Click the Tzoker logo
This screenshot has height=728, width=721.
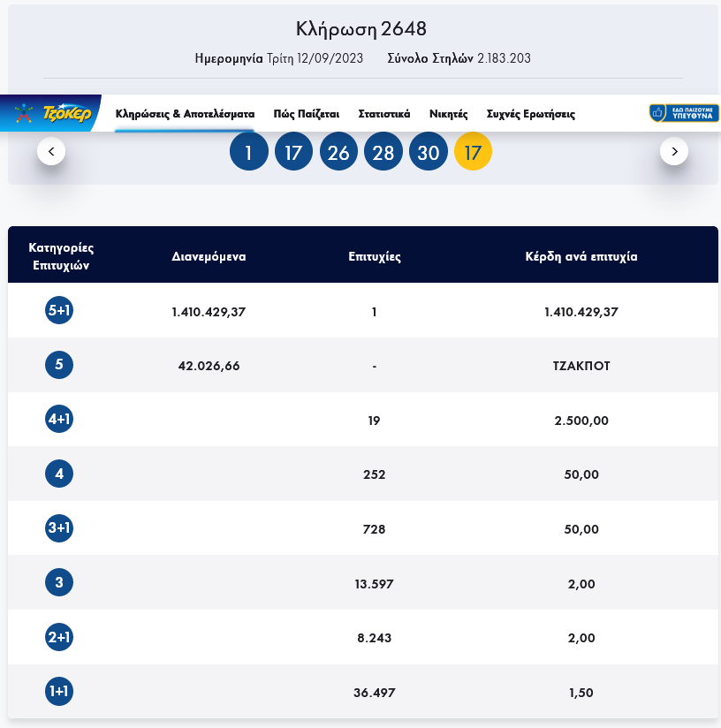click(x=53, y=113)
